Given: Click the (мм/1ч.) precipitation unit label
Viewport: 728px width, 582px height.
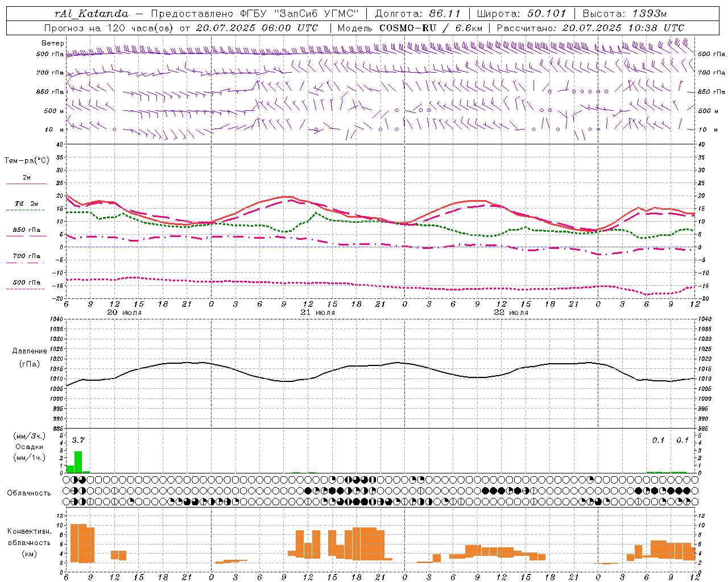Looking at the screenshot, I should 30,458.
